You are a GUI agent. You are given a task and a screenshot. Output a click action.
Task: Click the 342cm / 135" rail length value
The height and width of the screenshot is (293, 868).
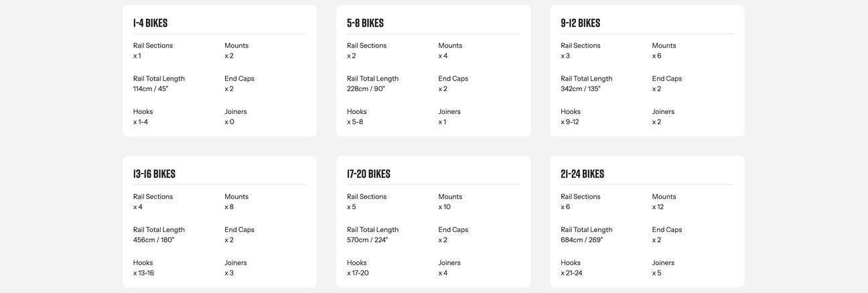pos(580,89)
